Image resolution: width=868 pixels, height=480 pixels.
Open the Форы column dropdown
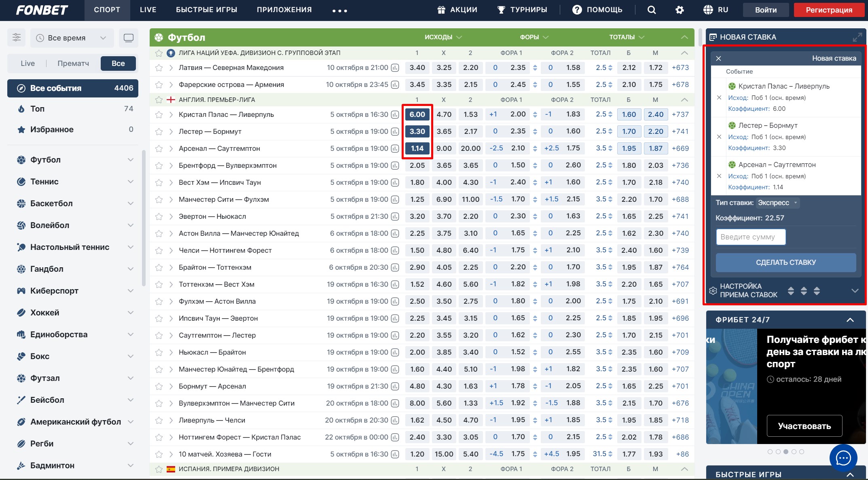534,37
